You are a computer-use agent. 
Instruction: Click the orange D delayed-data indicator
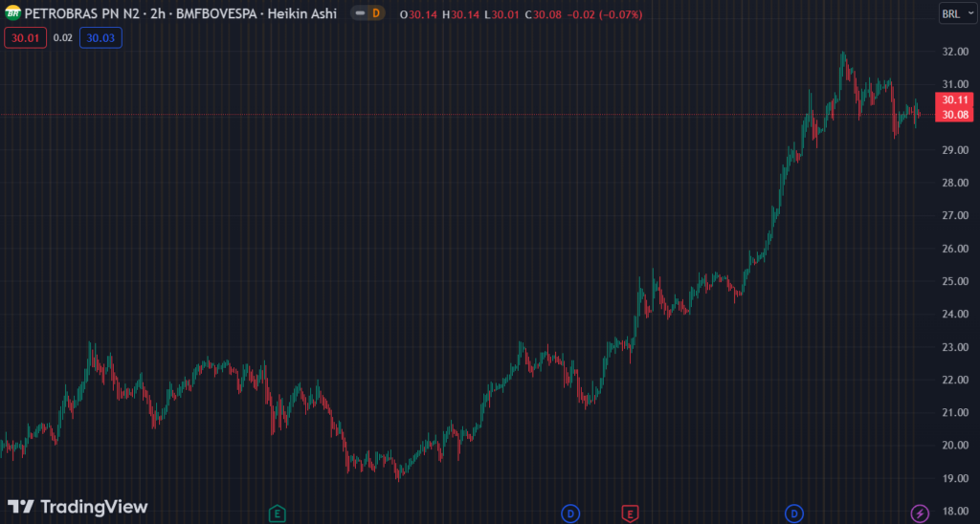click(376, 13)
